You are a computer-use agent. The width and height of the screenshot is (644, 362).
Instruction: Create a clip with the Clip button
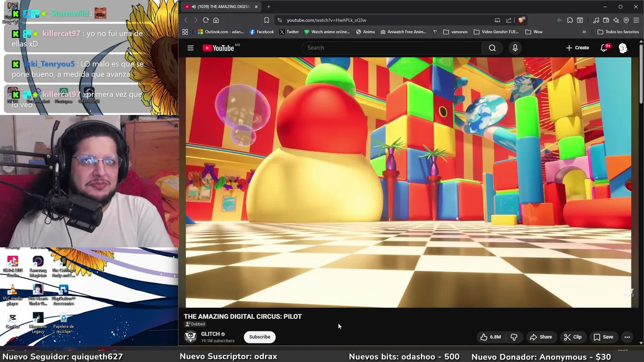573,337
